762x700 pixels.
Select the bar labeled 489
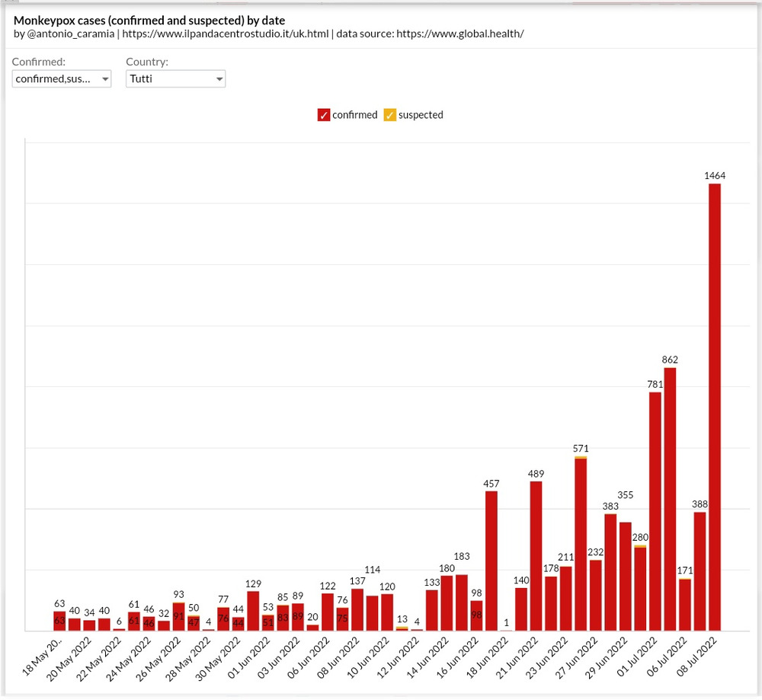(x=536, y=556)
